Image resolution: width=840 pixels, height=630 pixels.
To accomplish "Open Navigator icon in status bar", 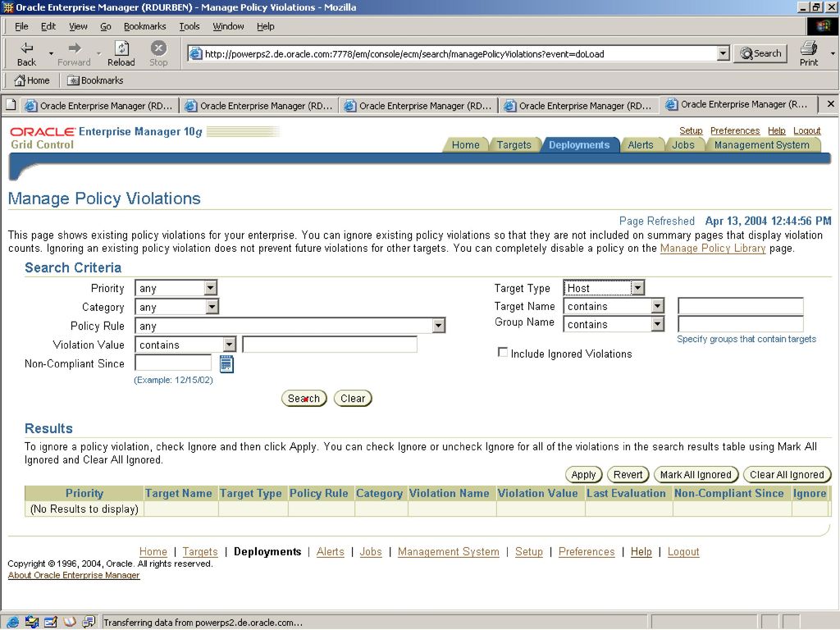I will point(12,622).
